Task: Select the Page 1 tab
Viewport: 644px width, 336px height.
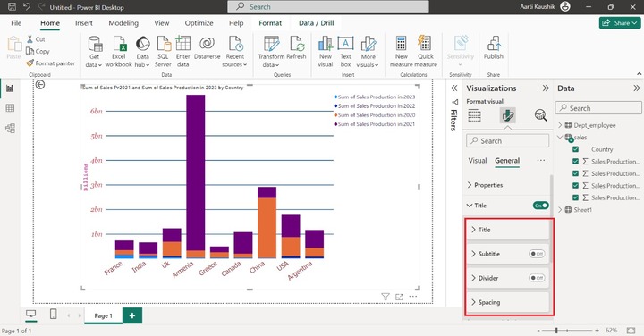Action: click(x=103, y=315)
